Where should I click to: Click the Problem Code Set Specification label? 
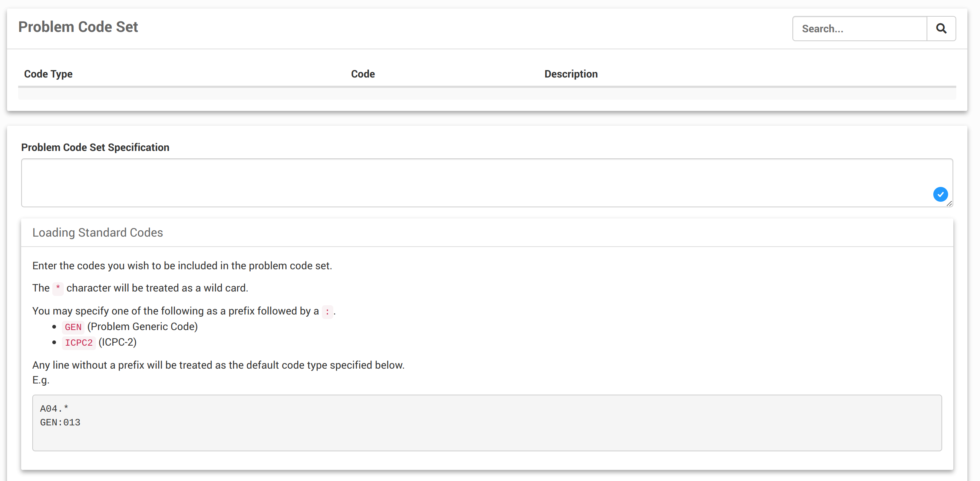(95, 147)
